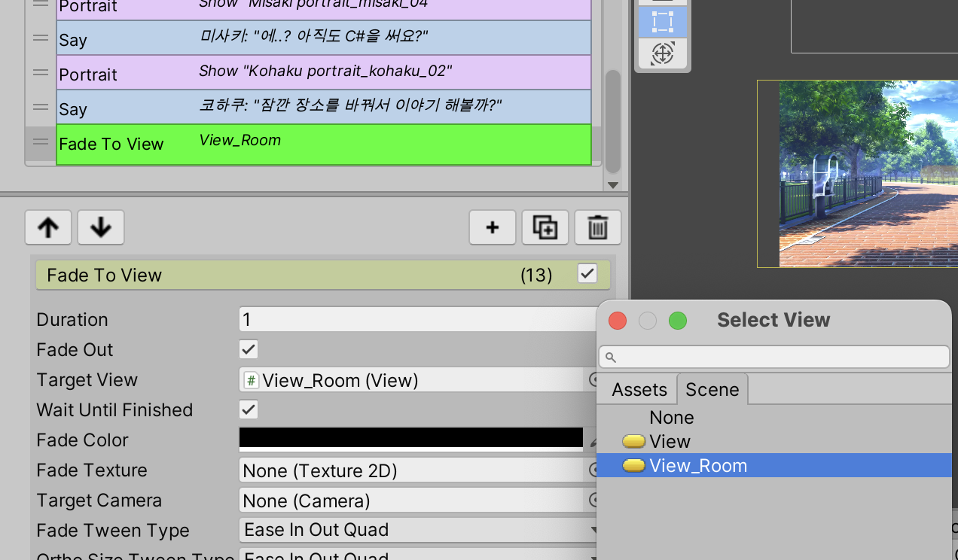Image resolution: width=958 pixels, height=560 pixels.
Task: Select the Kohaku Say command row
Action: 324,108
